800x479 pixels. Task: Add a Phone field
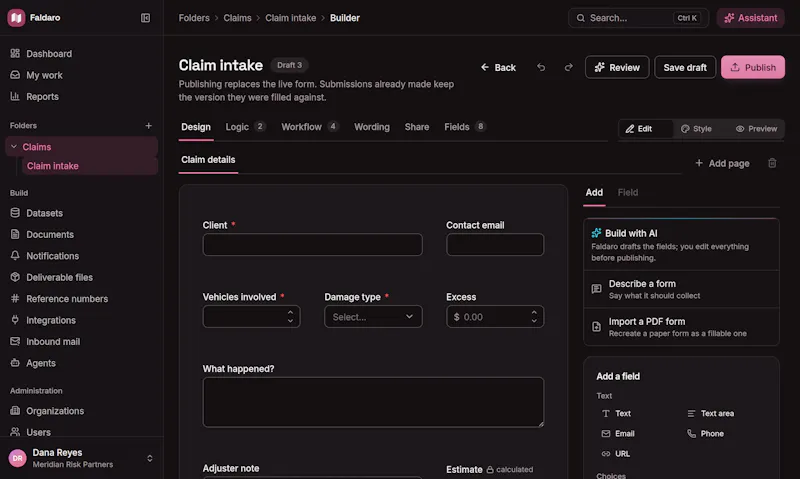click(705, 434)
